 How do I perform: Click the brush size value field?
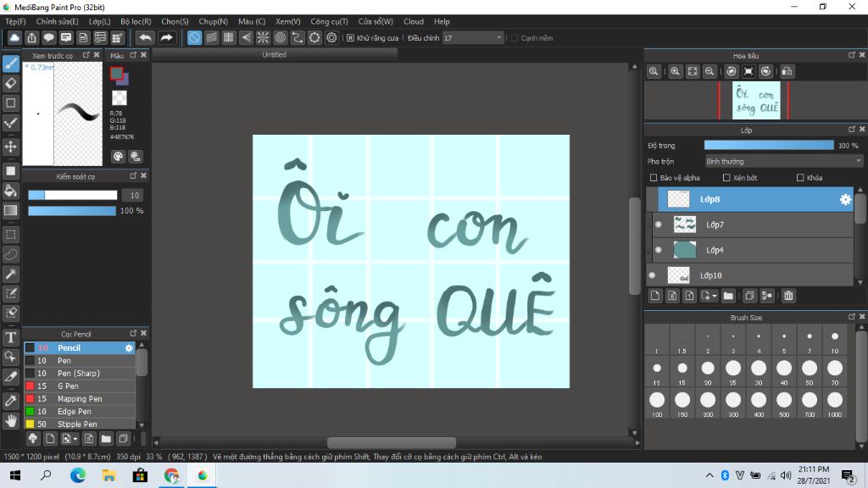tap(134, 196)
